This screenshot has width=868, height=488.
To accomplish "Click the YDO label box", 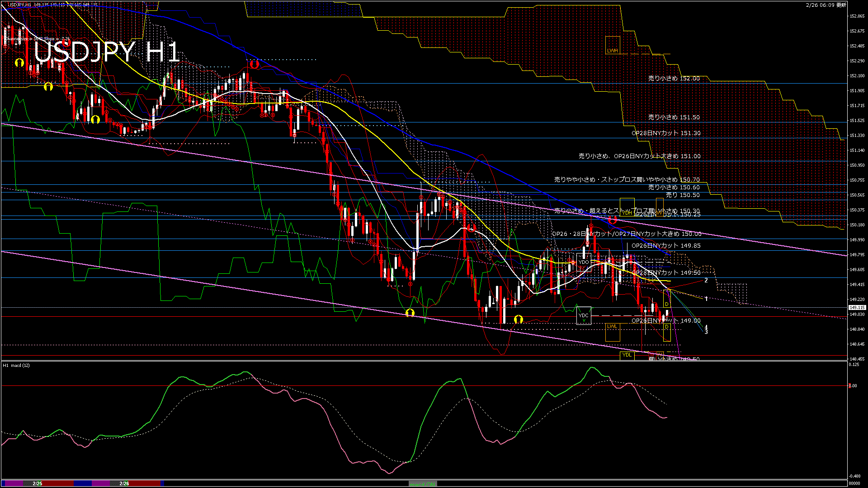I will [x=584, y=262].
